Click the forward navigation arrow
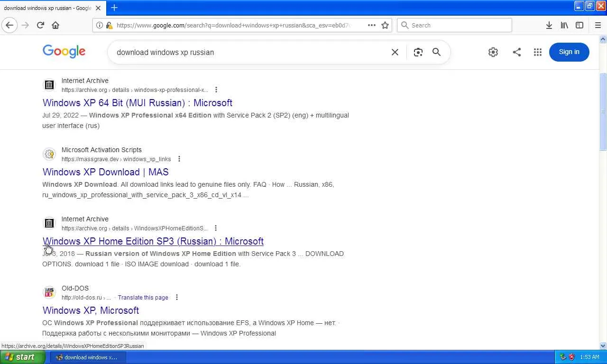The image size is (607, 364). pos(25,25)
